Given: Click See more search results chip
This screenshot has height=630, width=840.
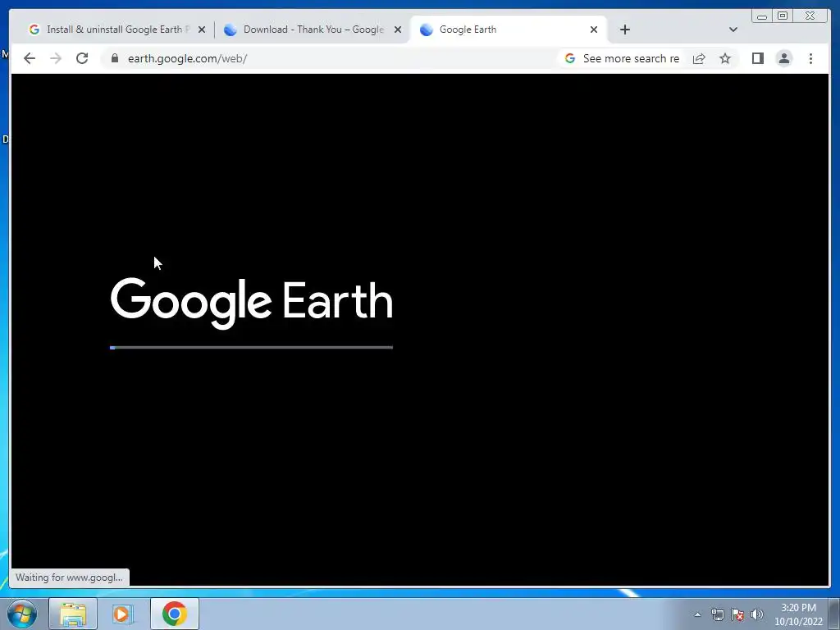Looking at the screenshot, I should click(622, 58).
